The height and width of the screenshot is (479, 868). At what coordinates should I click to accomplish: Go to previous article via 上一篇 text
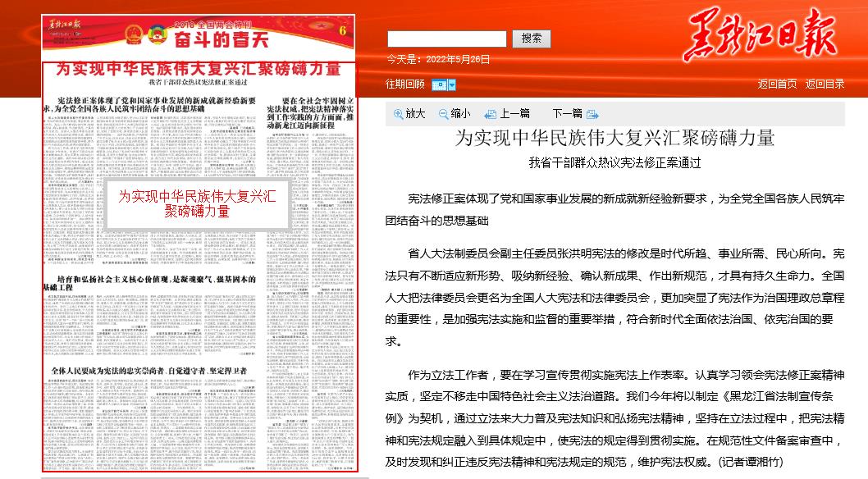(514, 114)
